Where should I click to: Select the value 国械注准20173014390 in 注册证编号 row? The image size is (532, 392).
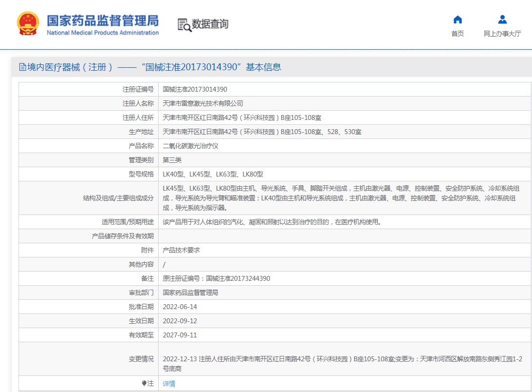(x=195, y=89)
